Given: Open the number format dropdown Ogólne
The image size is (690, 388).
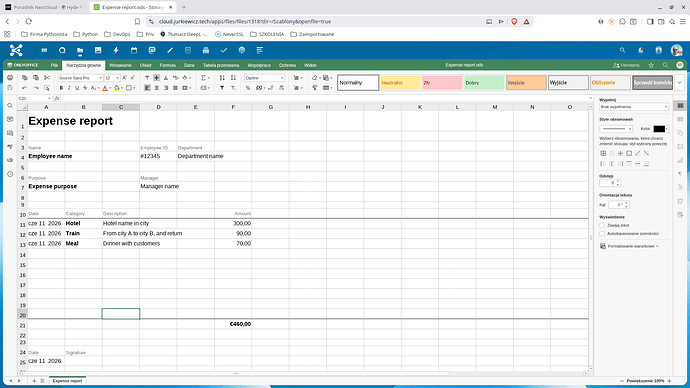Looking at the screenshot, I should (x=264, y=78).
